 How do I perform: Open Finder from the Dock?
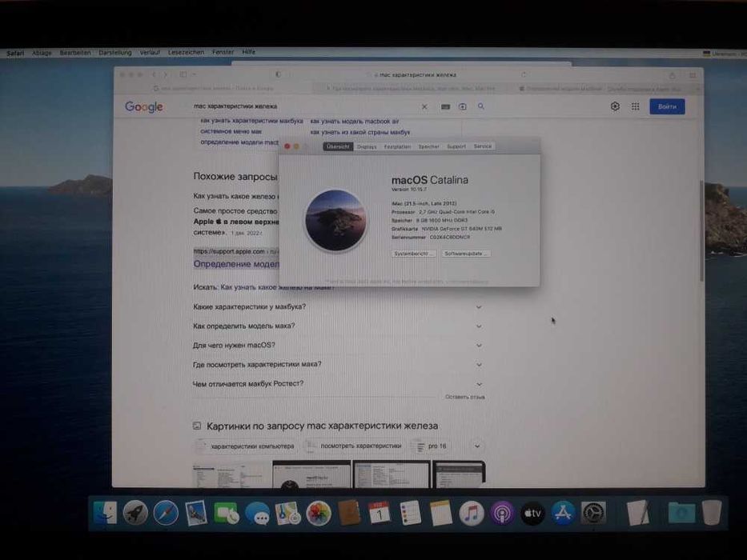[x=105, y=513]
